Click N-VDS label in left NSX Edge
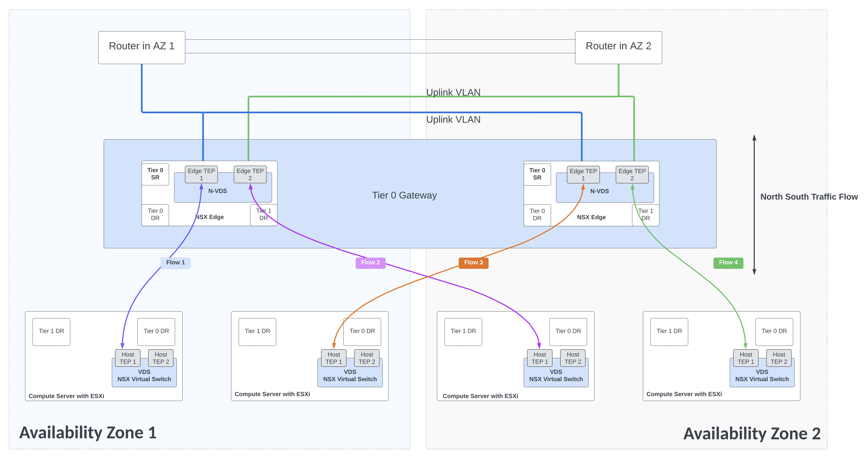The height and width of the screenshot is (463, 868). 217,191
